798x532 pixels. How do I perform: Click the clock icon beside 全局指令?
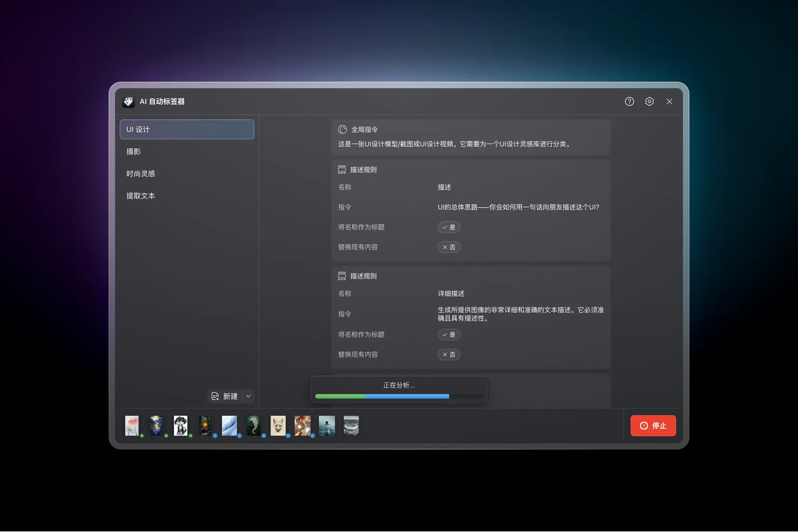point(342,129)
